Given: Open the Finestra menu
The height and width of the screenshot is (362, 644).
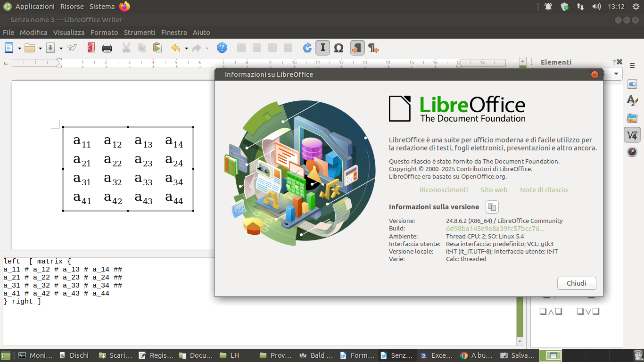Looking at the screenshot, I should [x=174, y=33].
